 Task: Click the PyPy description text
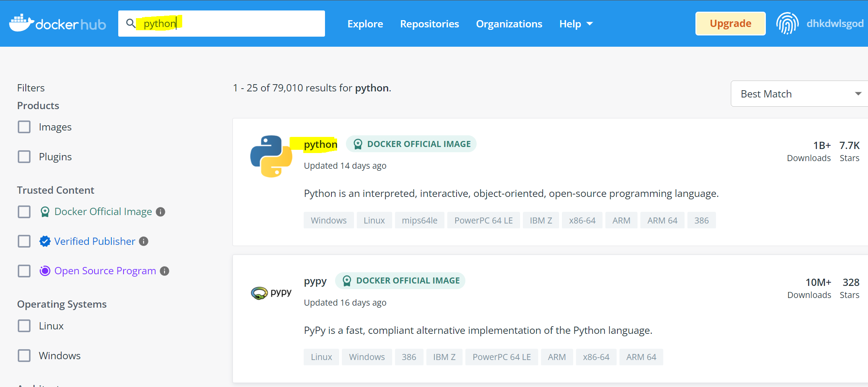point(478,331)
